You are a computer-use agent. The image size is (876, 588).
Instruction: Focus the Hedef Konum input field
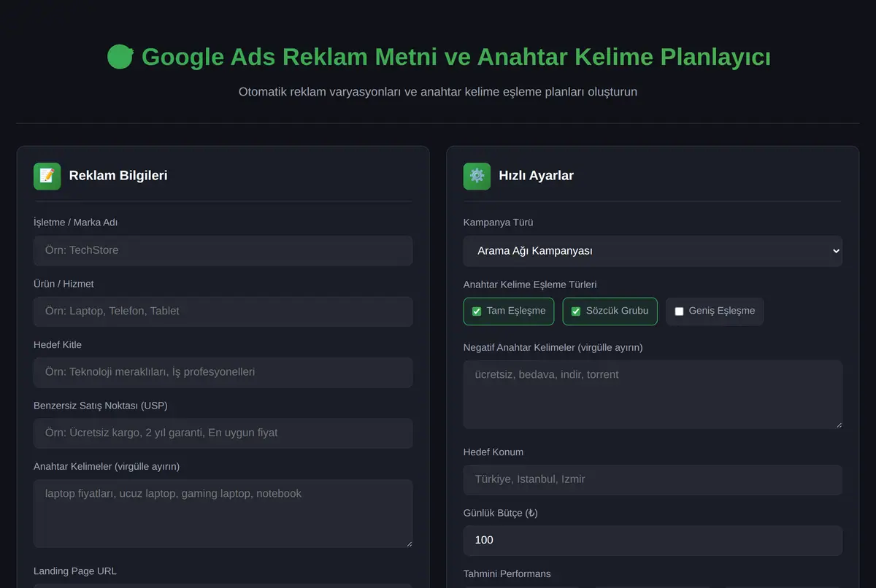653,479
